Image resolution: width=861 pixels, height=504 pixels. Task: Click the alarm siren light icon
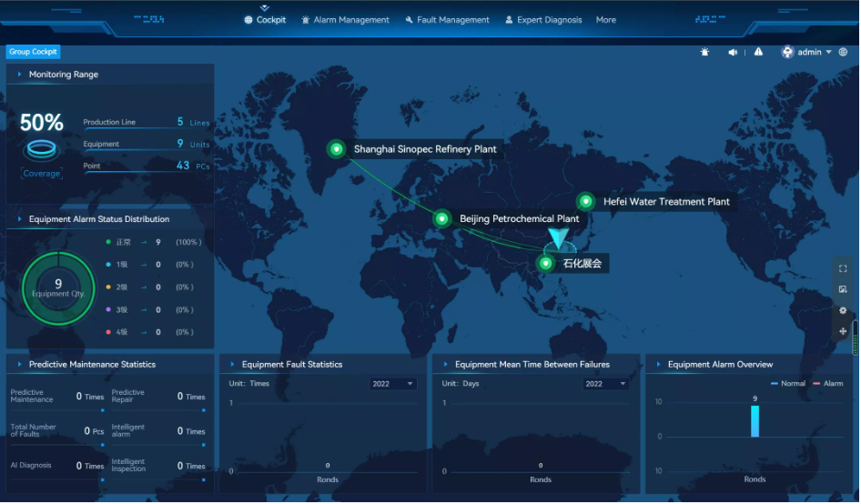point(705,53)
